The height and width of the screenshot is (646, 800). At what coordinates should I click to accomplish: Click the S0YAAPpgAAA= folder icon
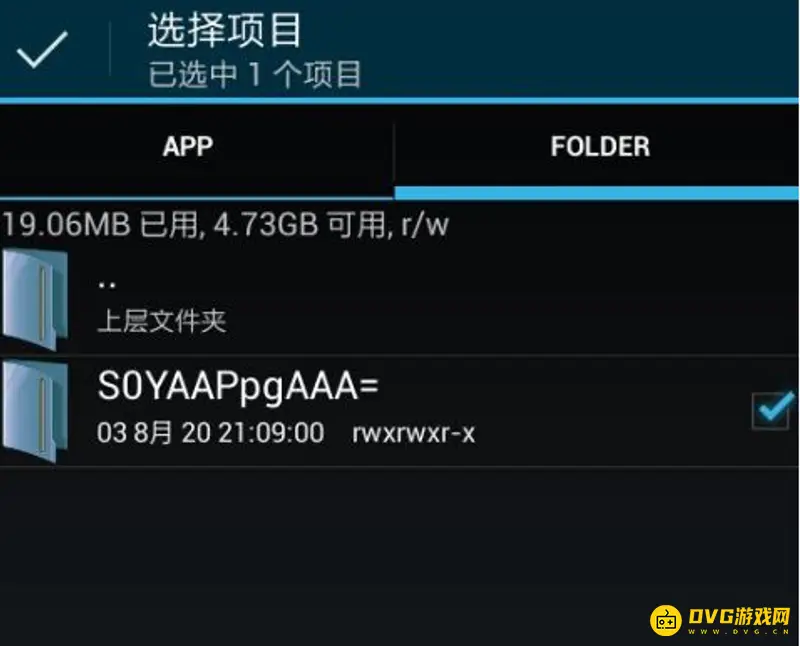pyautogui.click(x=35, y=411)
